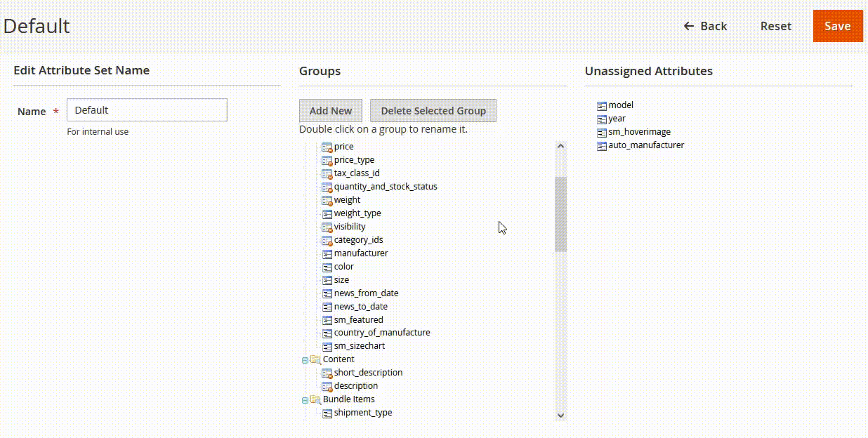Select the news_from_date attribute label

(x=367, y=293)
